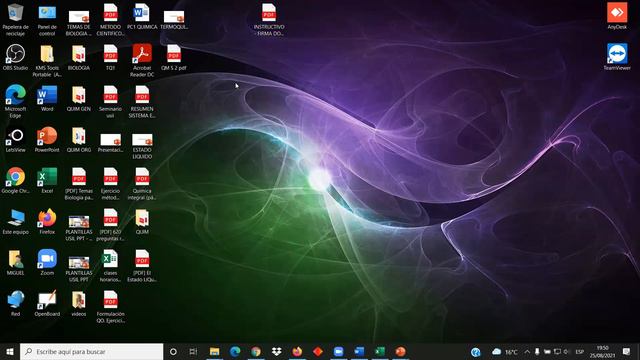Select the TQ1 PDF file
The image size is (640, 360).
(110, 57)
